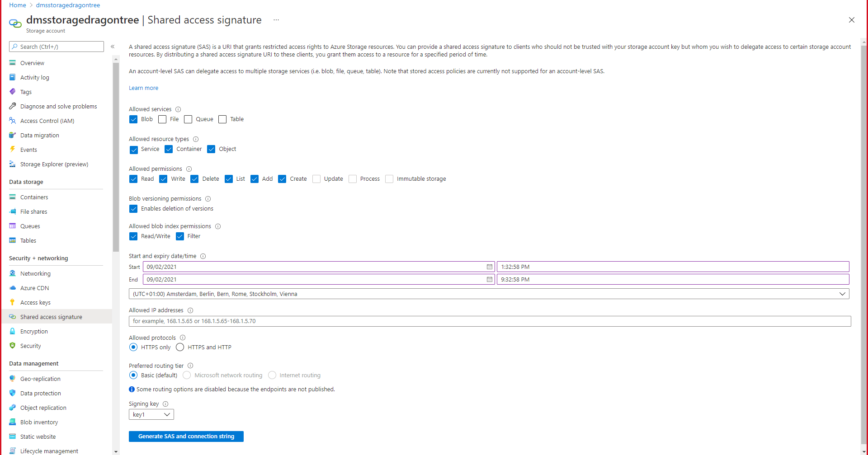
Task: Open the Signing key dropdown
Action: point(151,414)
